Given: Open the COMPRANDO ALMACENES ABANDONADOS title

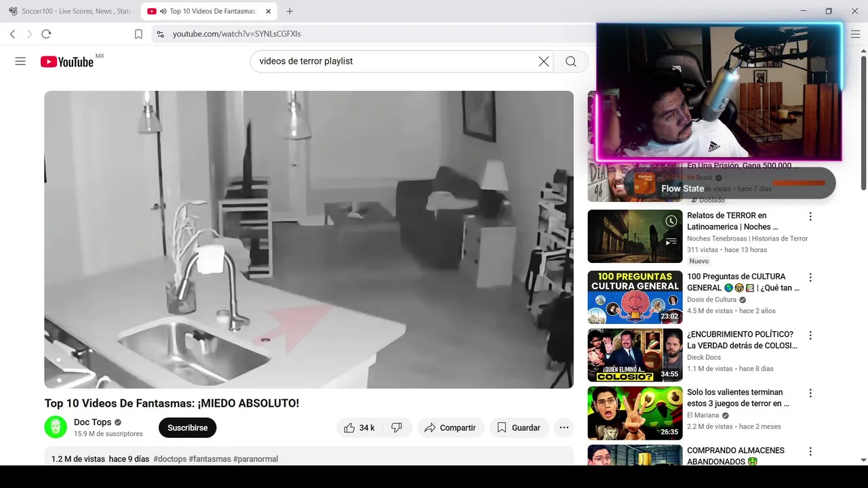Looking at the screenshot, I should (736, 455).
